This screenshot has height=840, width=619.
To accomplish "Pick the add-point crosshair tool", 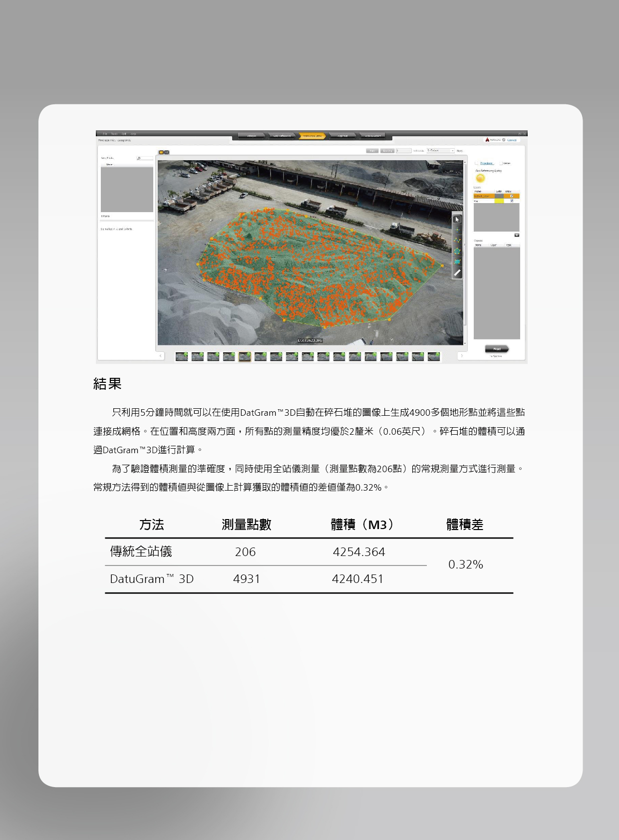I will pos(457,230).
